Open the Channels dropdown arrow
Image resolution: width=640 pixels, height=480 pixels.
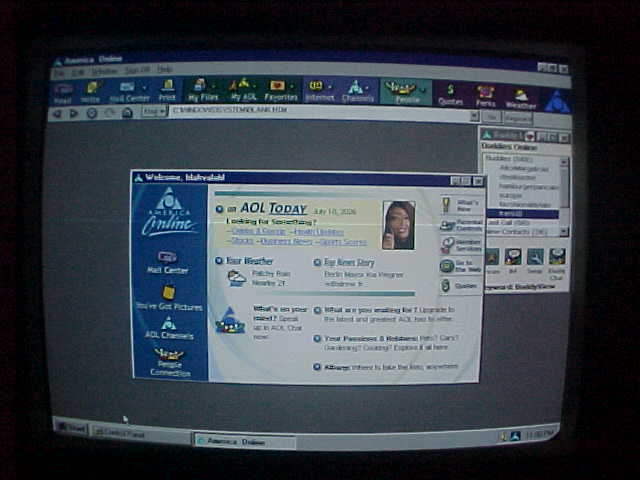click(x=368, y=87)
